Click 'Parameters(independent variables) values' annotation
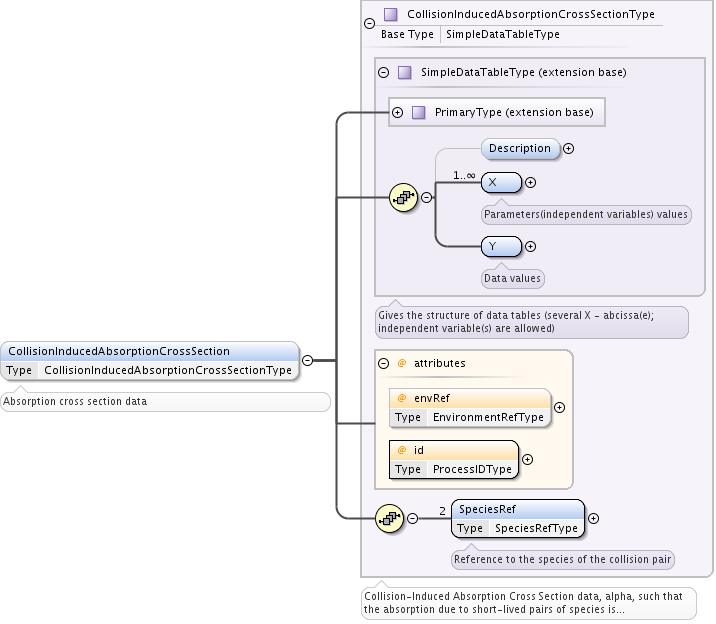The image size is (716, 624). point(586,215)
